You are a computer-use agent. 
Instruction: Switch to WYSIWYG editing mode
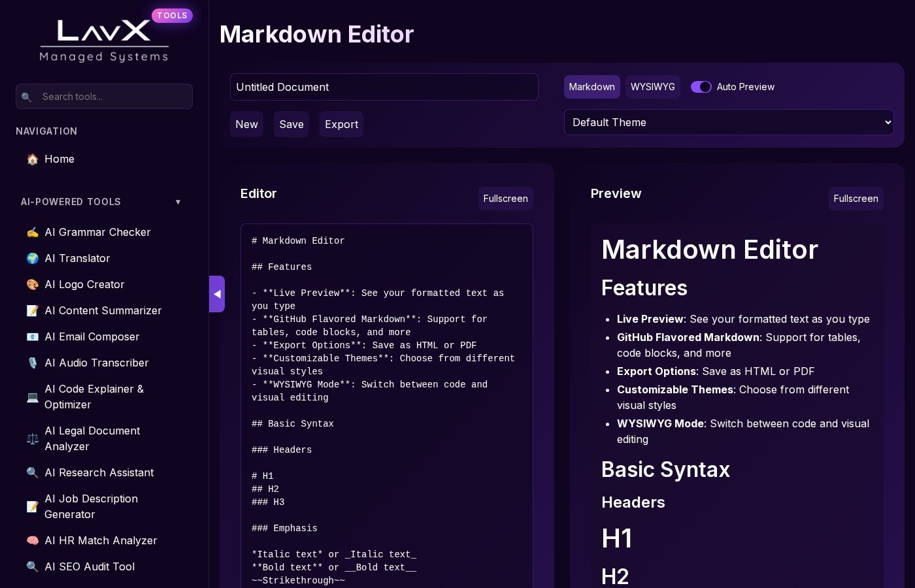652,87
